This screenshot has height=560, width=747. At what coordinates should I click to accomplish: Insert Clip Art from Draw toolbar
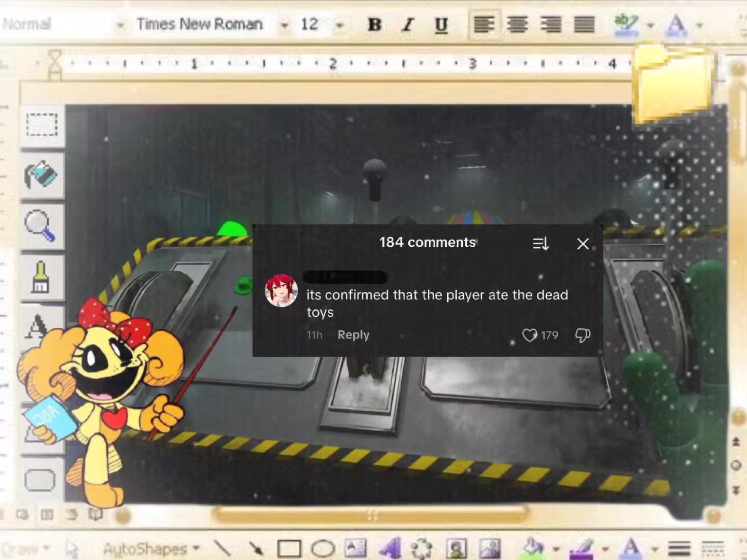(x=457, y=549)
